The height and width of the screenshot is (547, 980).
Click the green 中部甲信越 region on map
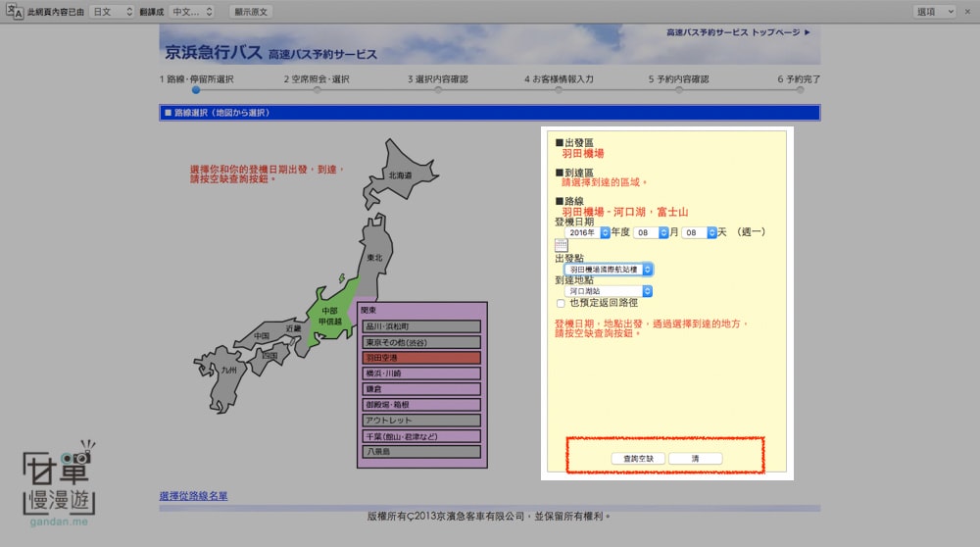[330, 315]
